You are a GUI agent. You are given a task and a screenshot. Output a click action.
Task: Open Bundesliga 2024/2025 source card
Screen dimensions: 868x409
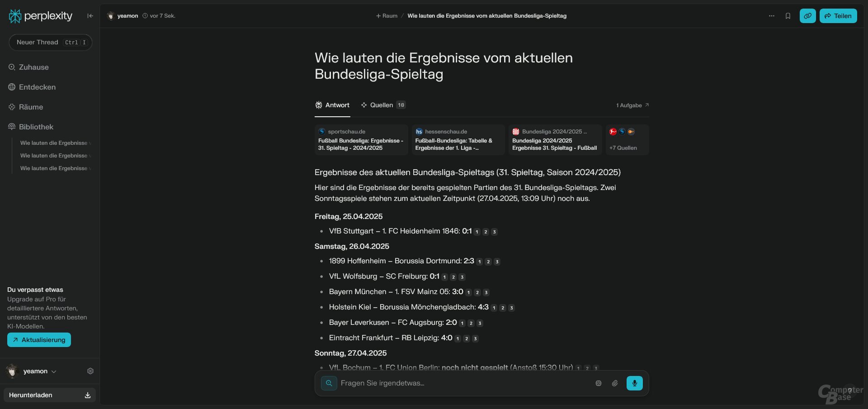[x=555, y=140]
